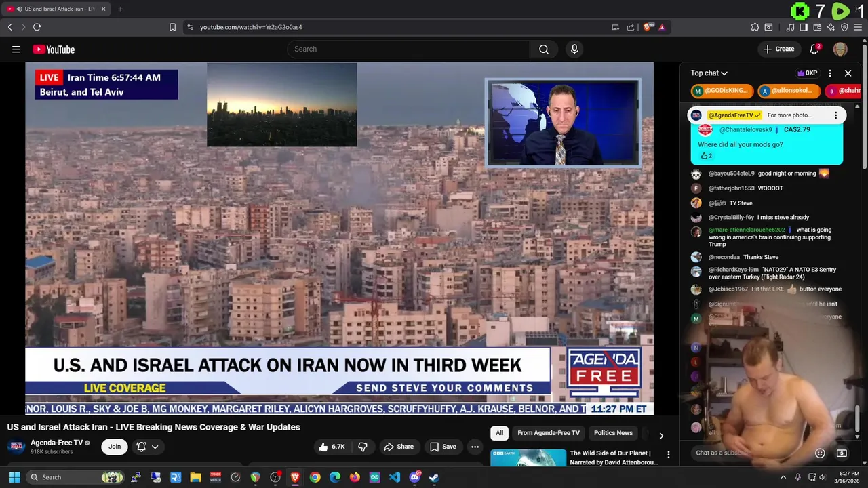The width and height of the screenshot is (868, 488).
Task: Click the YouTube search magnifier button
Action: 544,49
